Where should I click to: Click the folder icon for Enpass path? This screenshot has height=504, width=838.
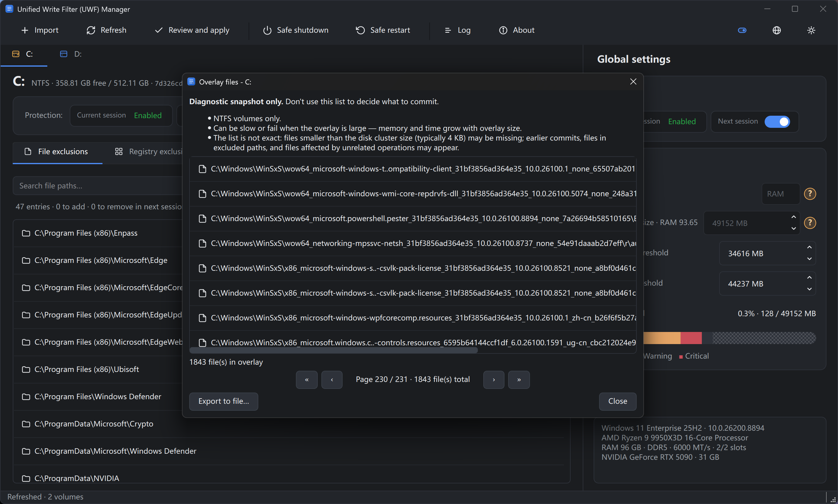[x=26, y=233]
